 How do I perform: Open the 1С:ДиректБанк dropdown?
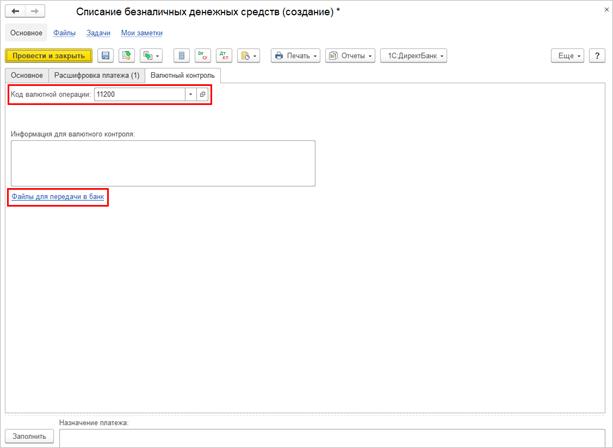tap(413, 56)
